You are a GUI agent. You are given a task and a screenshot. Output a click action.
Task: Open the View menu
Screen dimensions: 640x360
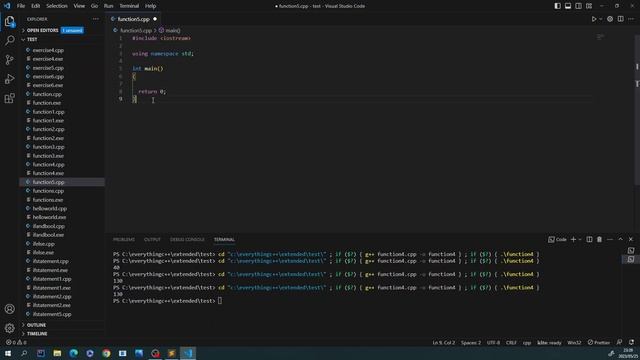point(79,6)
